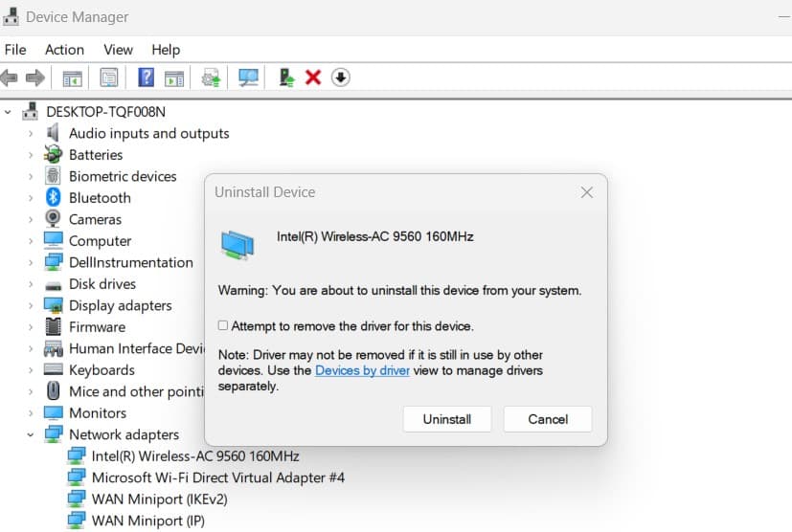Viewport: 792px width, 532px height.
Task: Check Attempt to remove the driver checkbox
Action: pos(223,325)
